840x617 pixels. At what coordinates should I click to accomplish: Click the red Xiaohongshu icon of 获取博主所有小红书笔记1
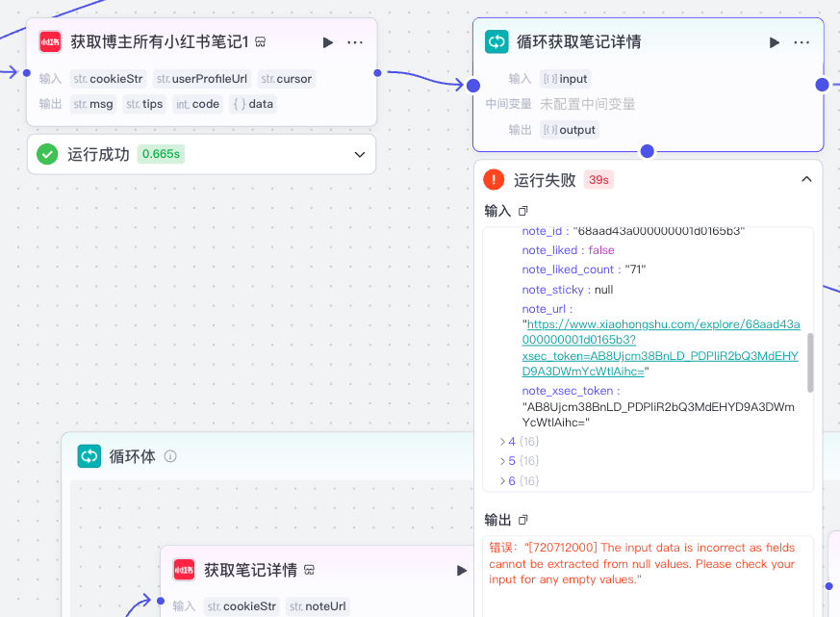50,41
